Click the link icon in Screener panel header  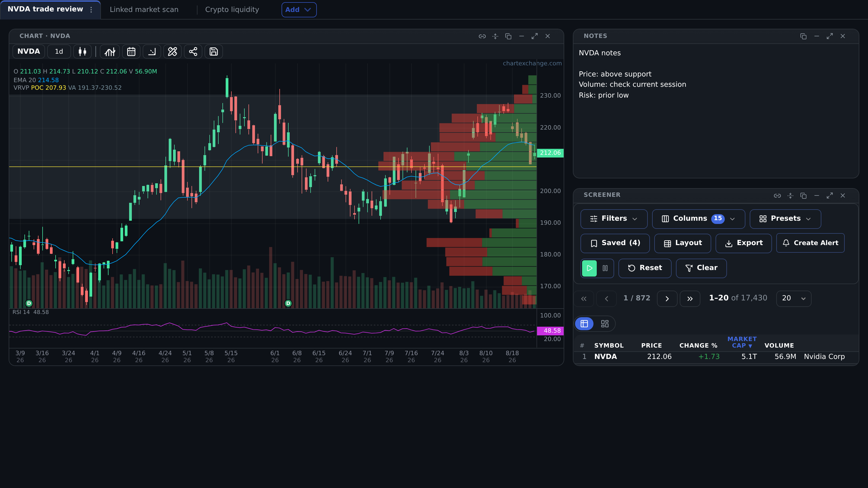(x=777, y=196)
